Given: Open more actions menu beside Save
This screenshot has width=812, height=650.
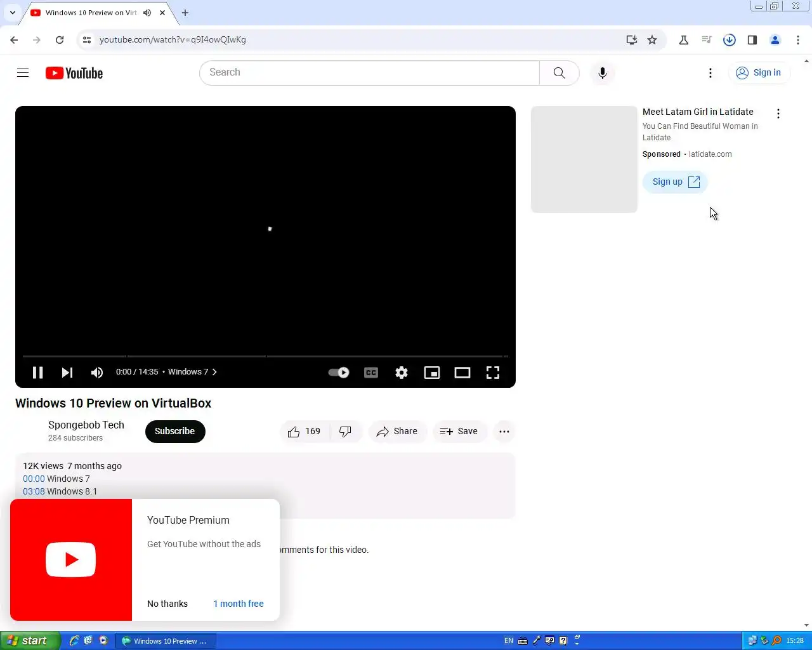Looking at the screenshot, I should (x=504, y=432).
